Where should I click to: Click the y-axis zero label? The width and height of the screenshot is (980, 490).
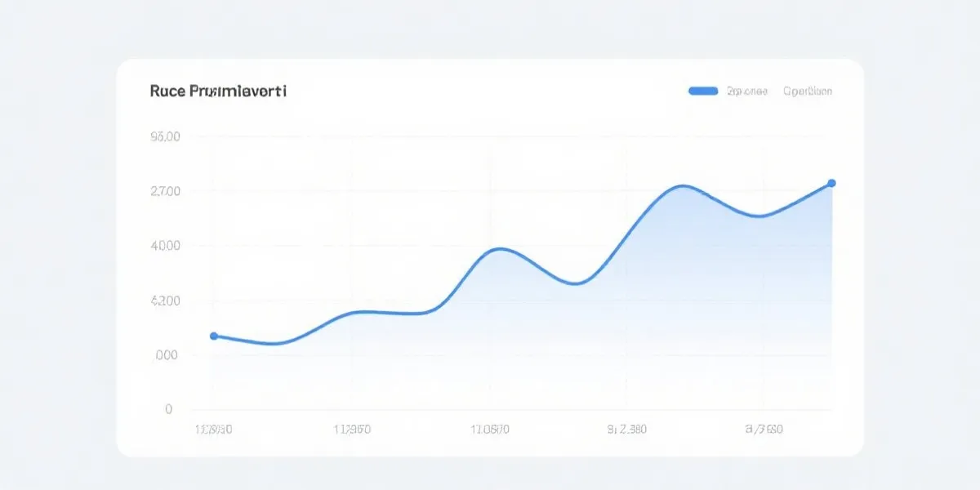168,409
